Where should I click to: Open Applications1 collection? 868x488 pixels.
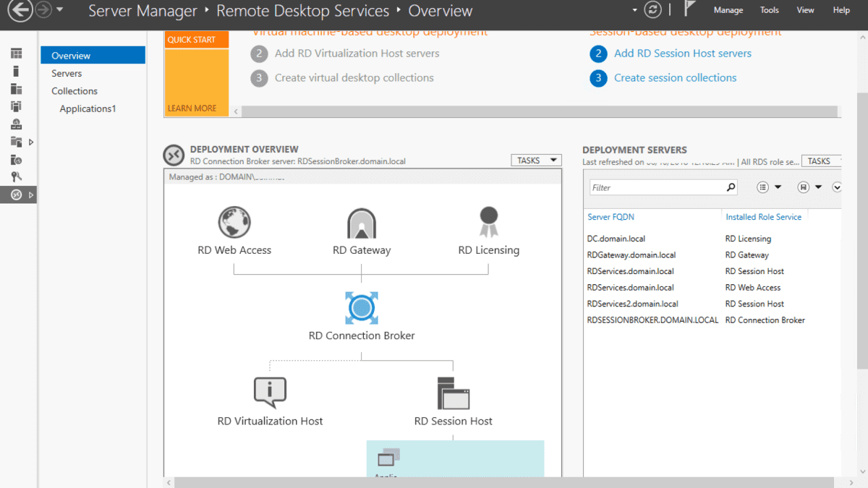tap(88, 109)
